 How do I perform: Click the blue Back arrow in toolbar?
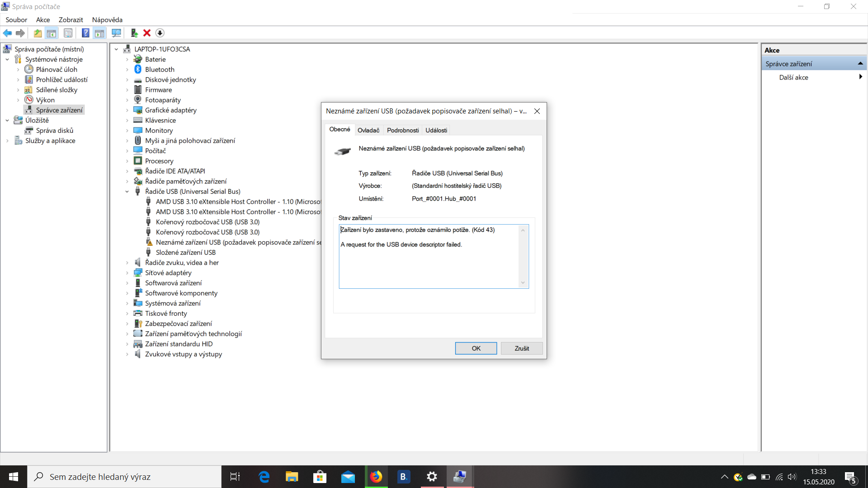[x=7, y=33]
